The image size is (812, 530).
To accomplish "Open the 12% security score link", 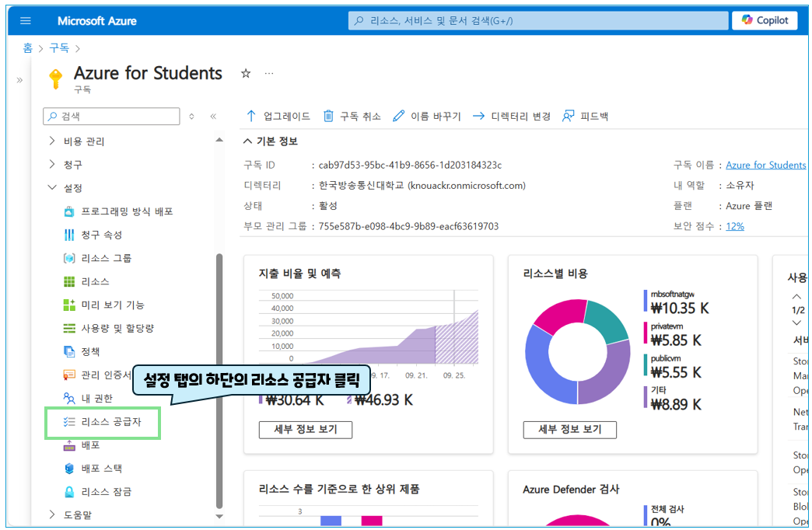I will click(x=735, y=226).
